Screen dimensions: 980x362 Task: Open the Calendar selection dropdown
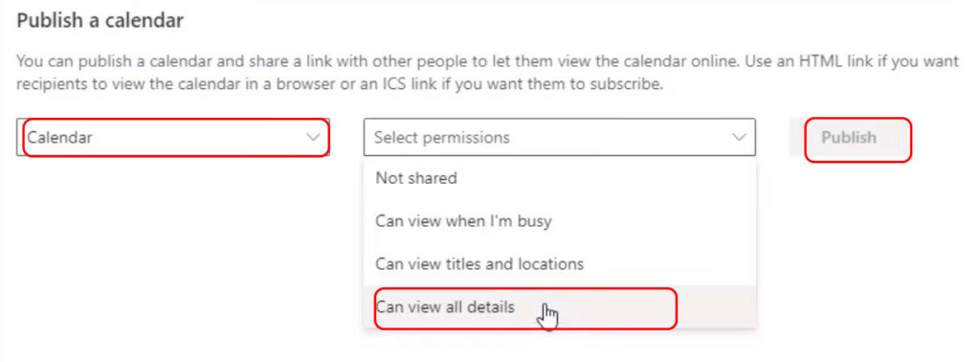[x=173, y=137]
